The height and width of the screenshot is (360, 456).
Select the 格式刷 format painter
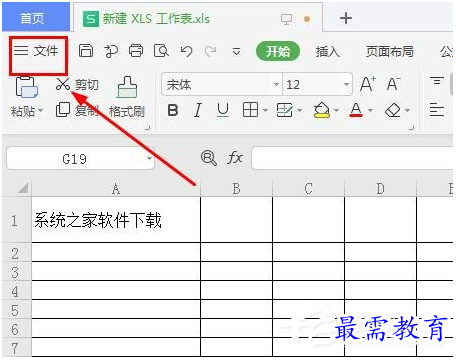[x=127, y=97]
